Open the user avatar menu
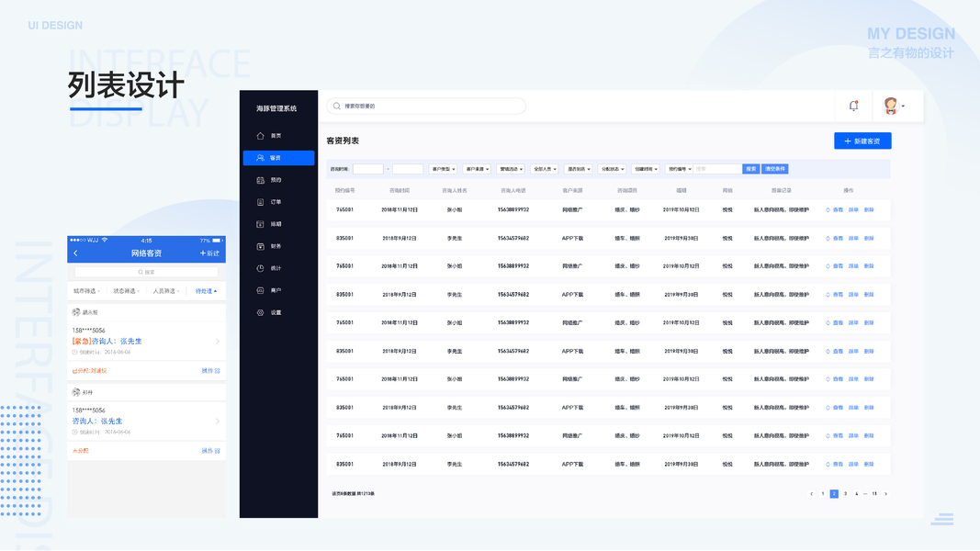This screenshot has width=980, height=551. point(894,106)
